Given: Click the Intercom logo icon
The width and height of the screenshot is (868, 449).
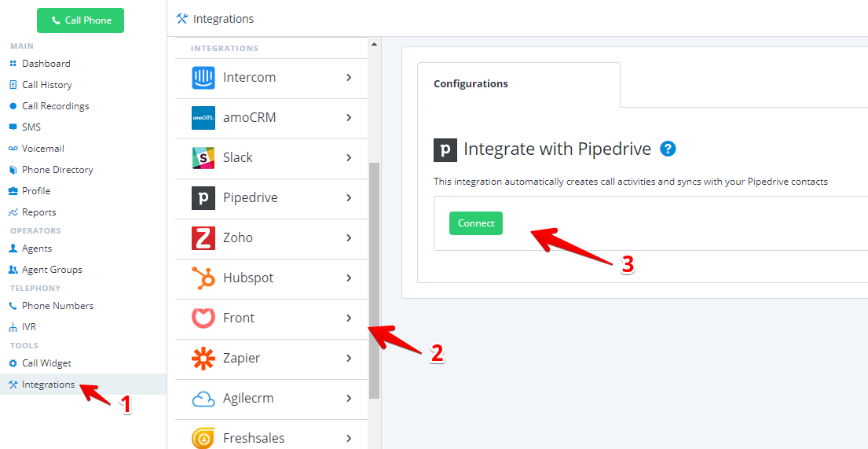Looking at the screenshot, I should [203, 78].
